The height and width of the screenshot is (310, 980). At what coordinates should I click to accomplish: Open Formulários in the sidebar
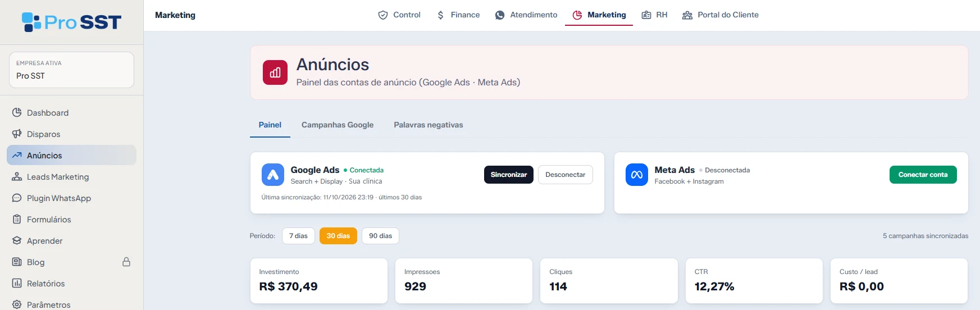click(x=71, y=219)
